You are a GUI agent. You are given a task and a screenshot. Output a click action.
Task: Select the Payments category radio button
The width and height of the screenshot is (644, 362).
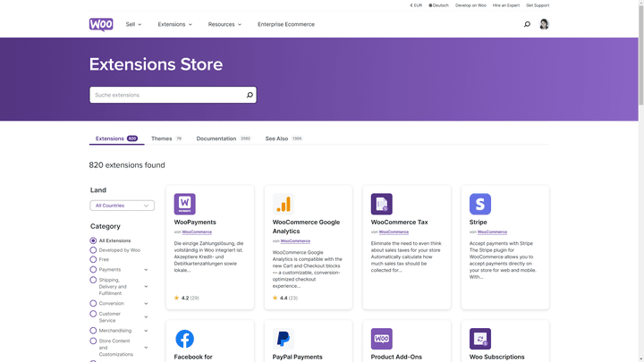click(x=93, y=270)
